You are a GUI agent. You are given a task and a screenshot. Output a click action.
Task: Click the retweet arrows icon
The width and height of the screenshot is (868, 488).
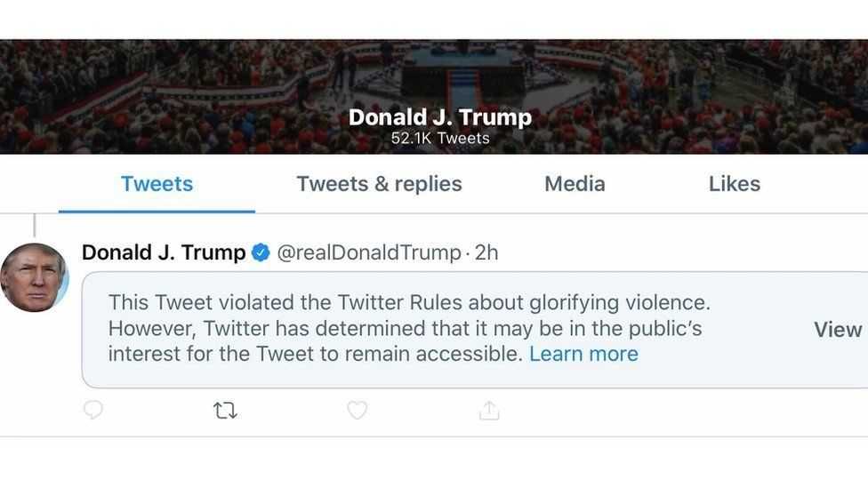[x=225, y=410]
